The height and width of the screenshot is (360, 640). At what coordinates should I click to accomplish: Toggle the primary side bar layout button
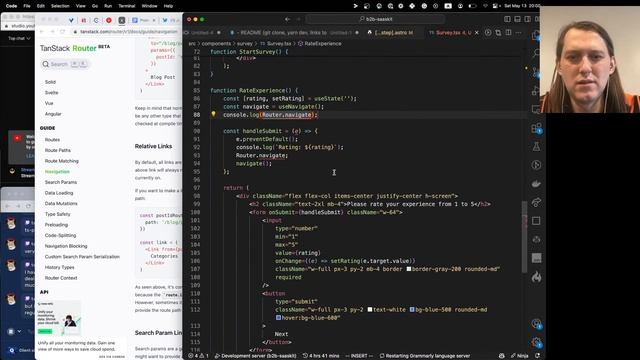coord(507,19)
